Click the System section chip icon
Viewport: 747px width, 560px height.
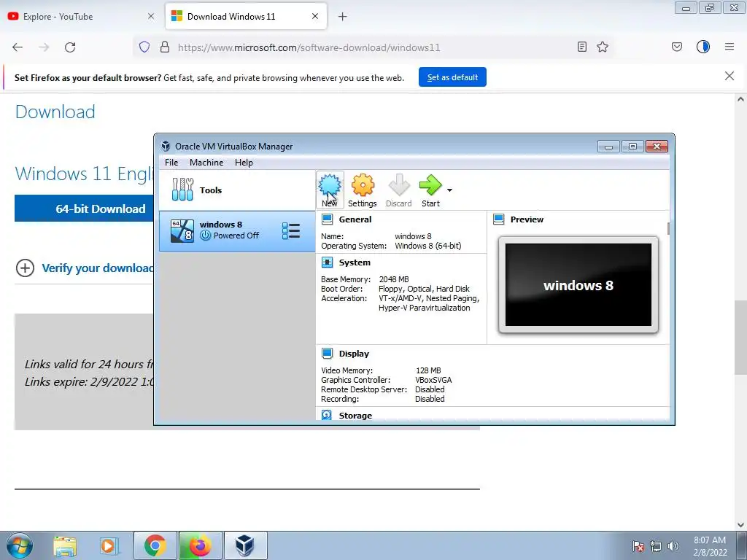[x=328, y=262]
